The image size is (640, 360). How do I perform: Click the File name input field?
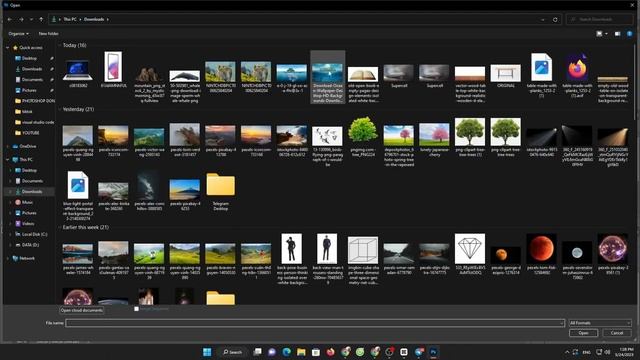click(x=315, y=323)
